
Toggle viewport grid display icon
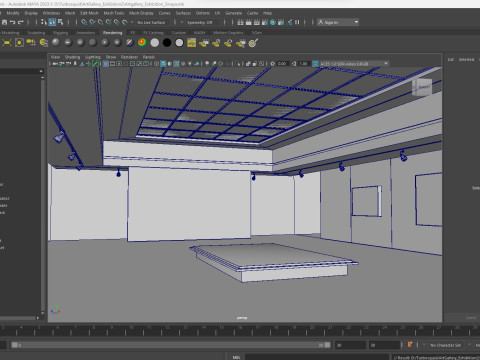click(106, 64)
